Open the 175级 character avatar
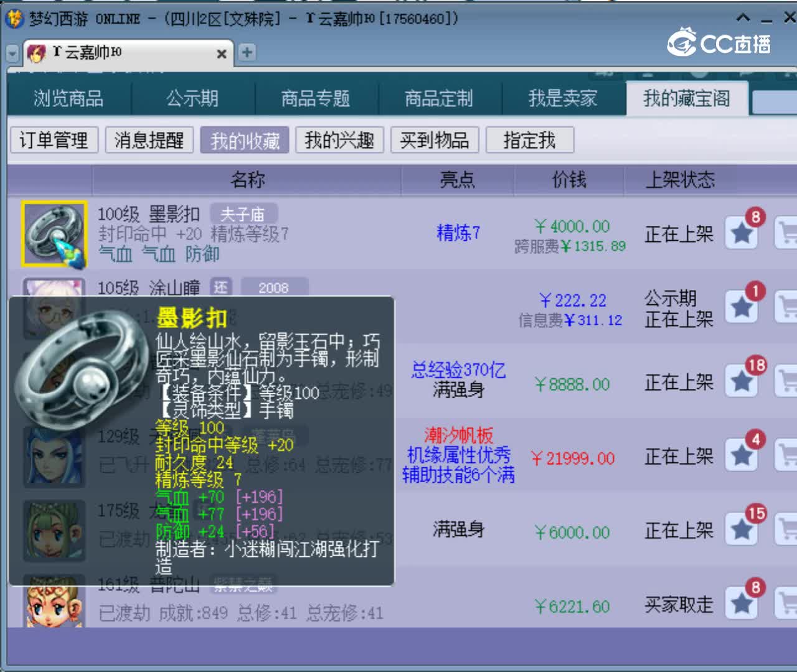 coord(54,531)
